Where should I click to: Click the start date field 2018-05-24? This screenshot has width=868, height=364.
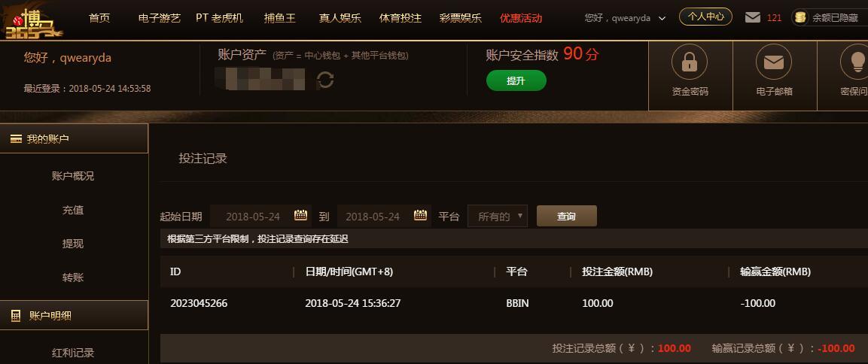(x=260, y=217)
